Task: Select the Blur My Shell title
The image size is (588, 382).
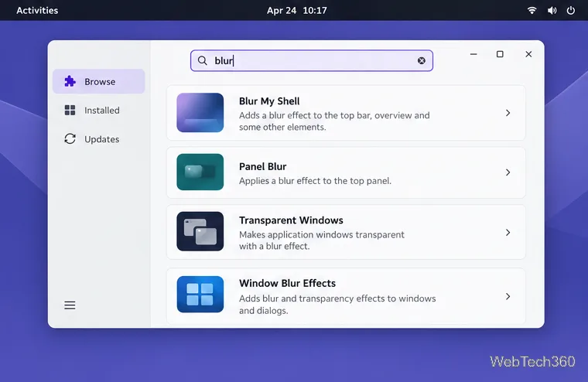Action: click(x=269, y=101)
